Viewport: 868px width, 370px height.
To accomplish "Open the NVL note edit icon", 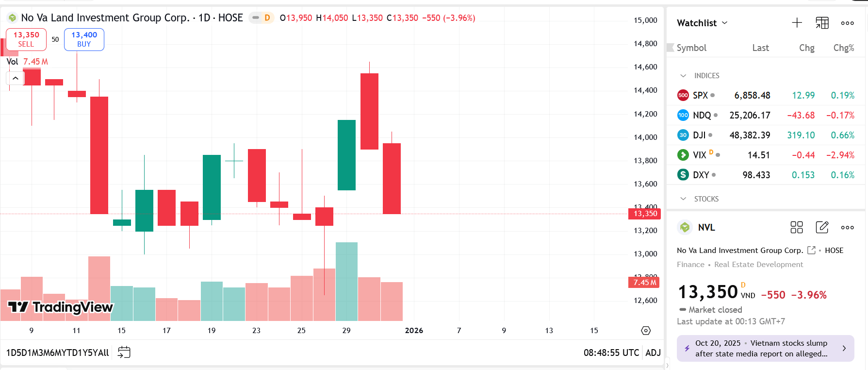I will [x=822, y=227].
